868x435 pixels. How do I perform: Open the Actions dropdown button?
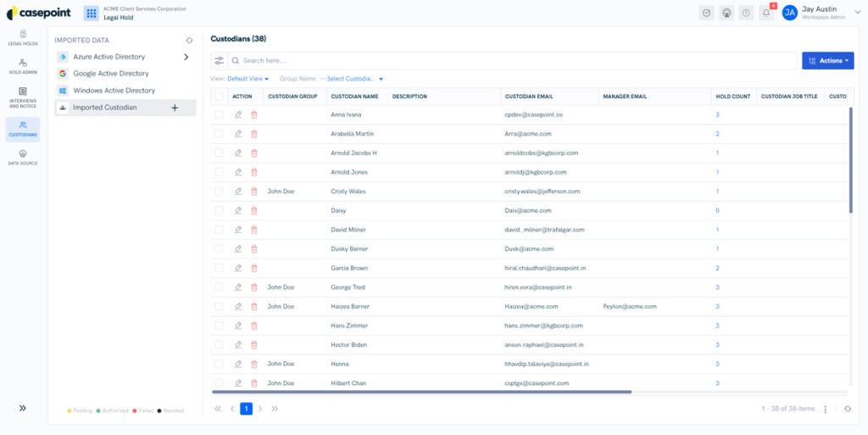[x=827, y=61]
